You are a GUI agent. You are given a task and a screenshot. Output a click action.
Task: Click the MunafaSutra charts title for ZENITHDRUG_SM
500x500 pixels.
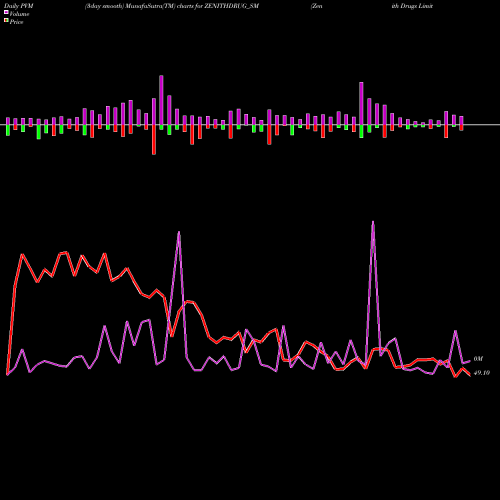[172, 6]
